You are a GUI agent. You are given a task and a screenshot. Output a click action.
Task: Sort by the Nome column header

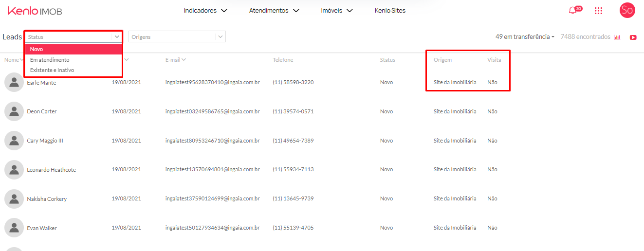[14, 60]
